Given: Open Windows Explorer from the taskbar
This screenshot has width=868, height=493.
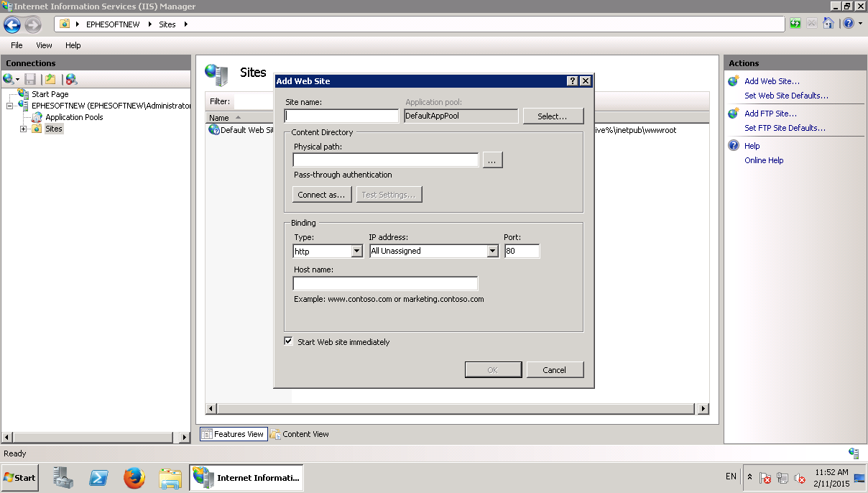Looking at the screenshot, I should pyautogui.click(x=170, y=478).
